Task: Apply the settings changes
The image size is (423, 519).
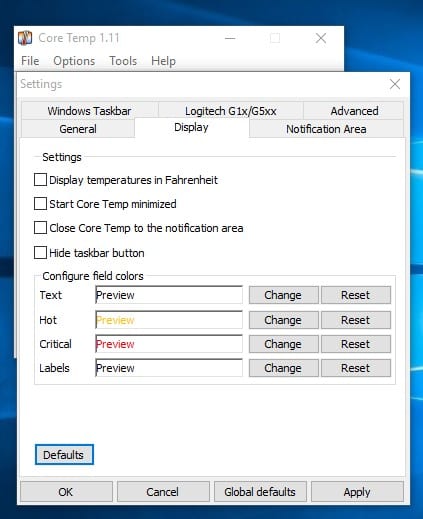Action: [357, 492]
